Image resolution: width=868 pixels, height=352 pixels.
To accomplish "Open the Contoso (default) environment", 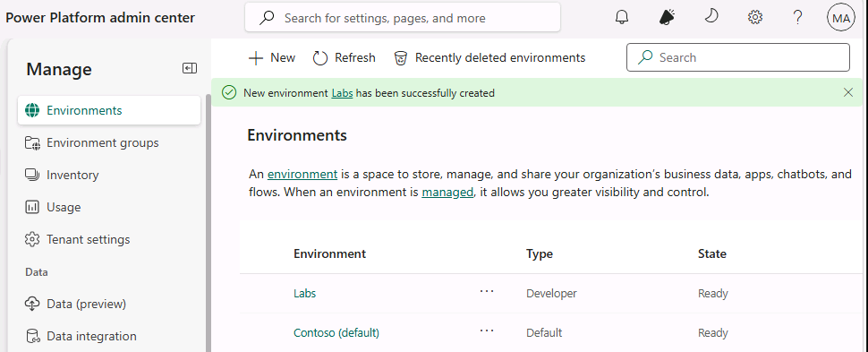I will 336,332.
